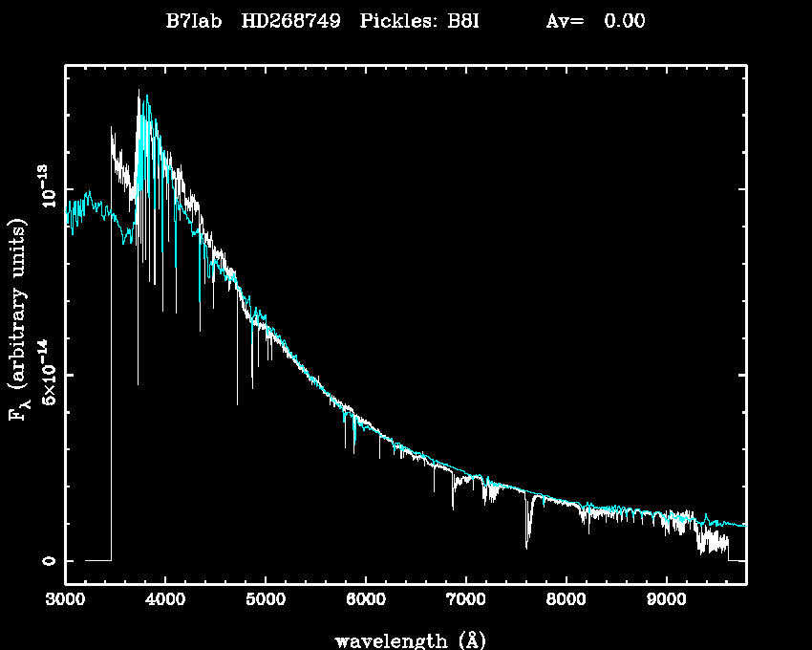Click the B7Iab spectral type label
Screen dimensions: 812x650
[x=195, y=22]
